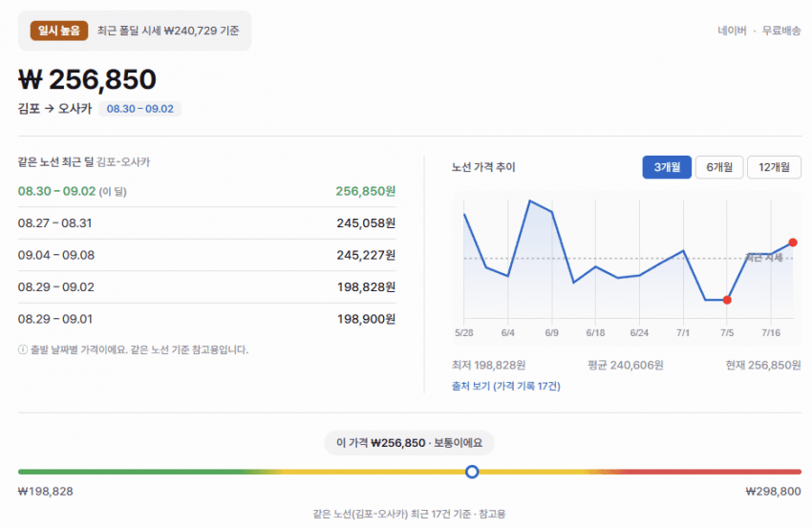
Task: Click the red lowest-price point on chart
Action: 727,300
